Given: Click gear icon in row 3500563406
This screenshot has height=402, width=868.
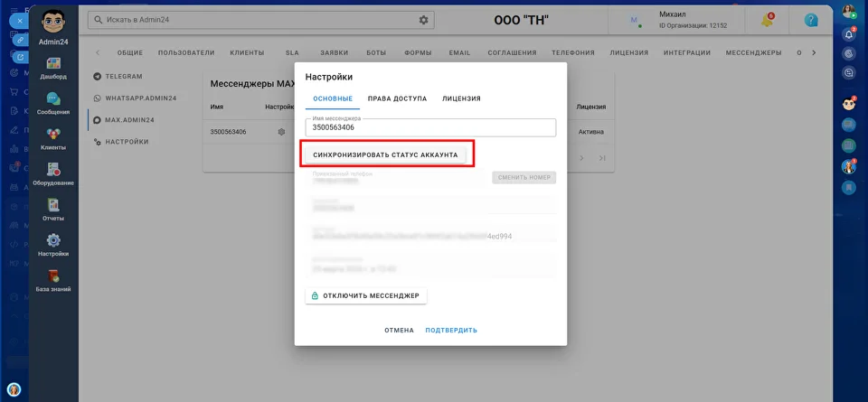Looking at the screenshot, I should pos(281,132).
